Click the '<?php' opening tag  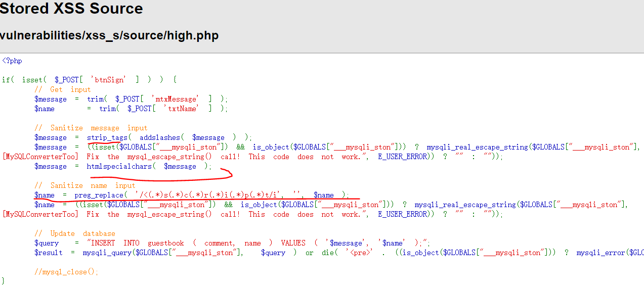pyautogui.click(x=12, y=61)
